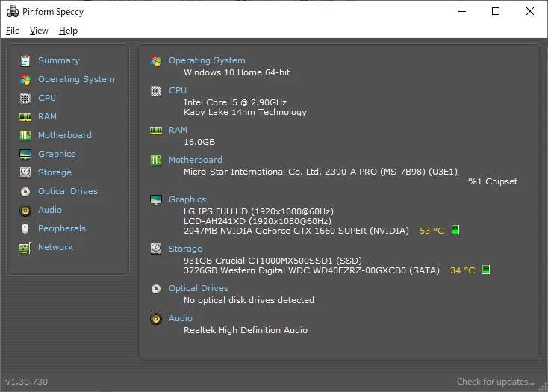The width and height of the screenshot is (548, 392).
Task: Open Graphics section from the sidebar
Action: [x=57, y=154]
